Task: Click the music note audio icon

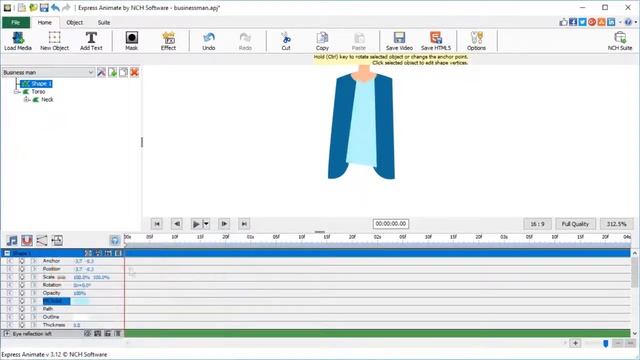Action: pyautogui.click(x=12, y=240)
